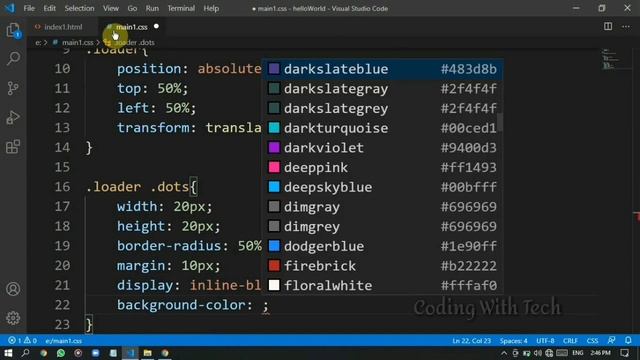Click Ln 22, Col 23 in status bar

click(471, 340)
